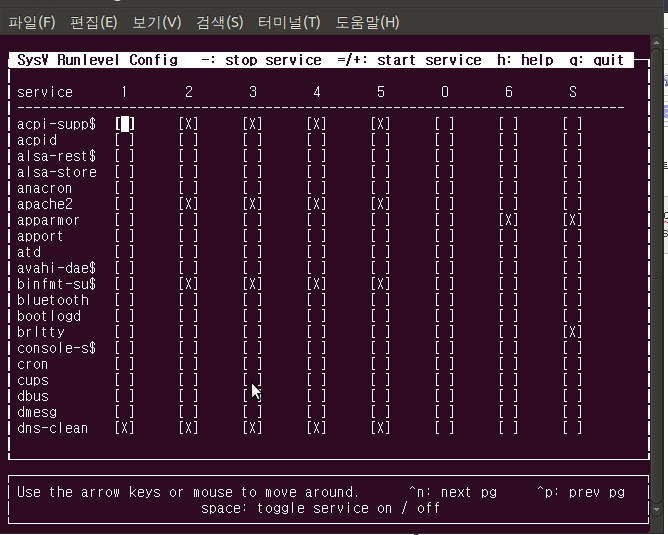Viewport: 668px width, 535px height.
Task: Click the '-: stop service' hint
Action: click(x=261, y=60)
